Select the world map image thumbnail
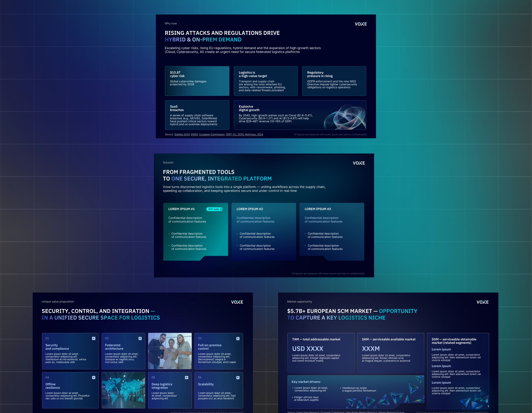 coord(123,390)
